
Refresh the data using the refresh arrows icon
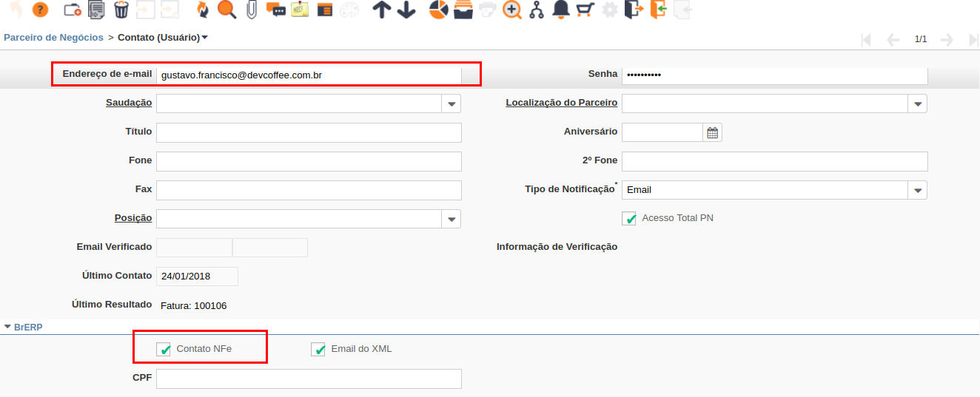click(x=202, y=10)
